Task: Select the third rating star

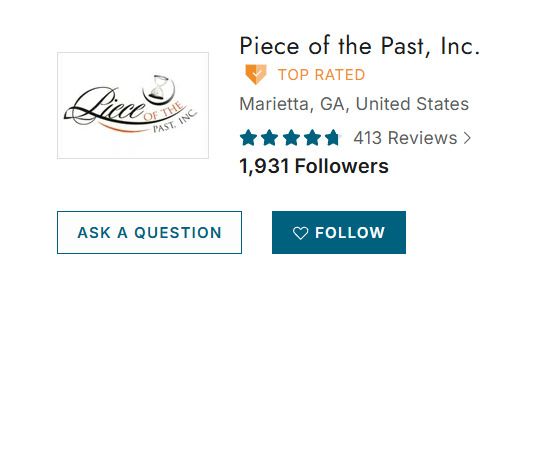Action: point(291,137)
